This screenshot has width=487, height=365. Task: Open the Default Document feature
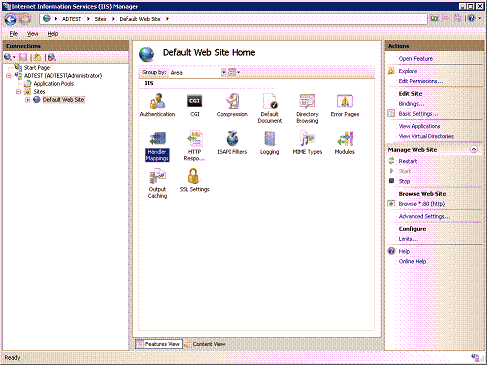pyautogui.click(x=270, y=108)
